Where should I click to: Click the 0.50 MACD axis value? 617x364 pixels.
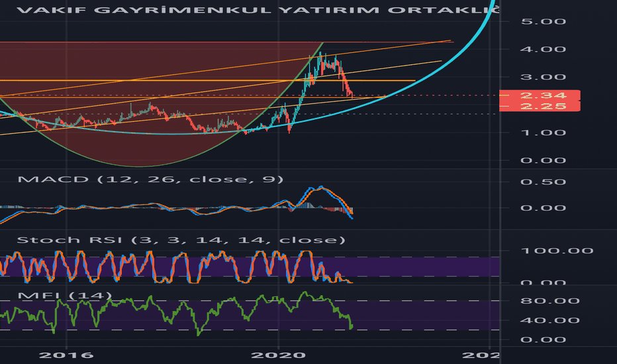click(543, 182)
